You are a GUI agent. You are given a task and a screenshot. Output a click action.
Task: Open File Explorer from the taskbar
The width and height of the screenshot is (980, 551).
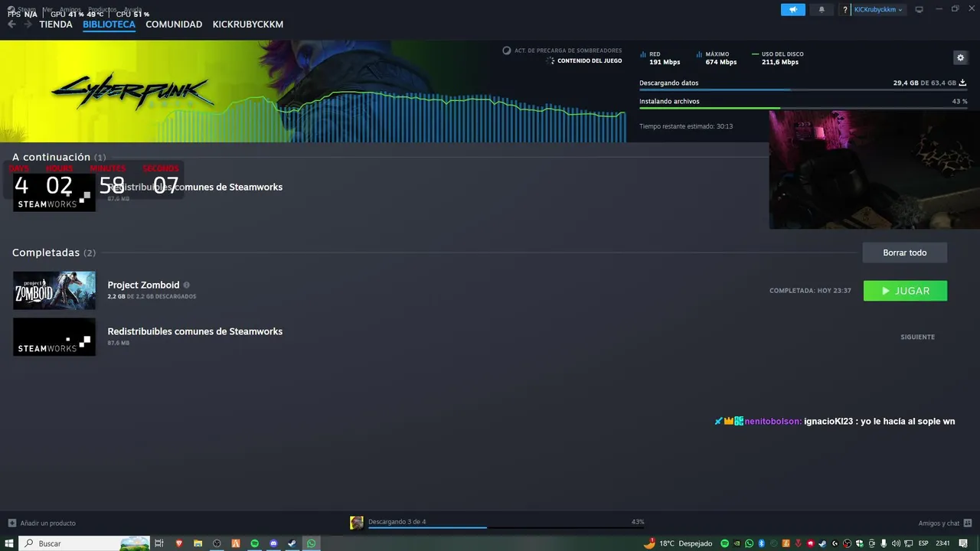click(198, 543)
